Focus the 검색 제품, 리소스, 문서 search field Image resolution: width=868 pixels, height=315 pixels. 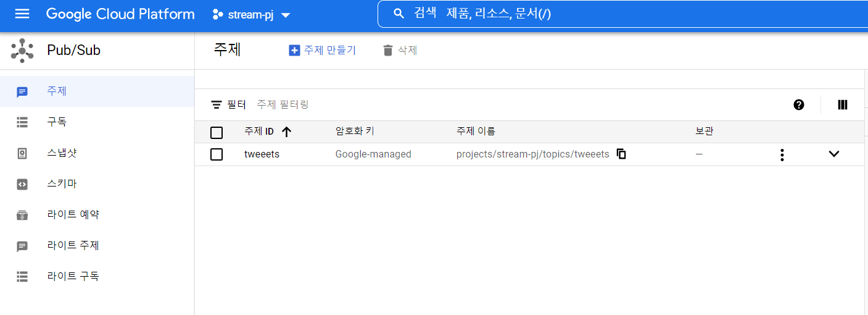622,14
